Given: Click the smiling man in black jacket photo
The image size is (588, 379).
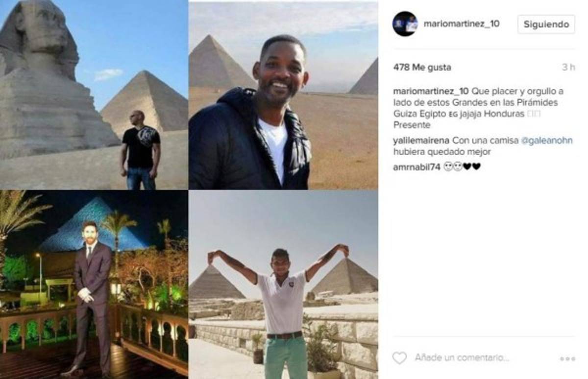Looking at the screenshot, I should coord(283,95).
